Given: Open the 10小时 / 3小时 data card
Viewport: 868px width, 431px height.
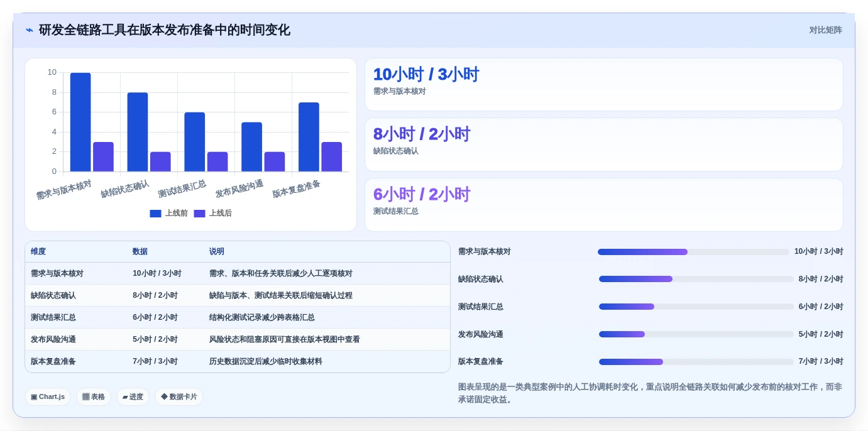Looking at the screenshot, I should point(604,85).
